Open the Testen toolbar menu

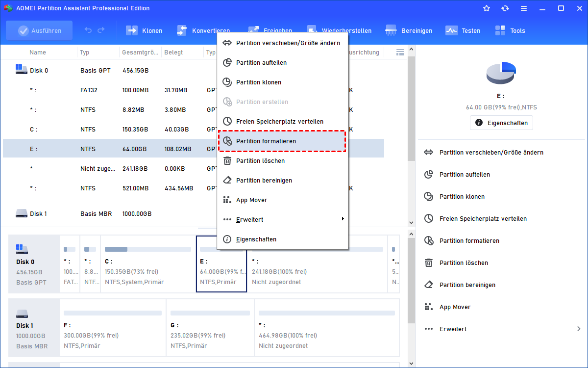click(x=463, y=30)
